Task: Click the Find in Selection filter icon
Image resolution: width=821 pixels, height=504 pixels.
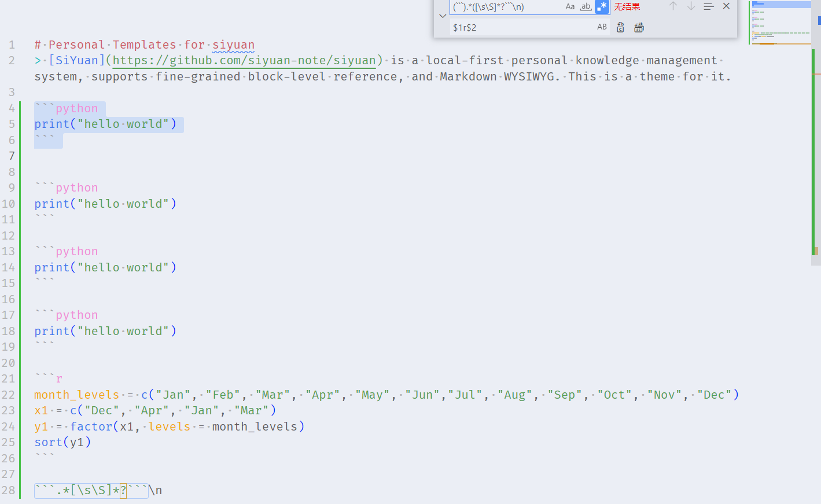Action: [708, 7]
